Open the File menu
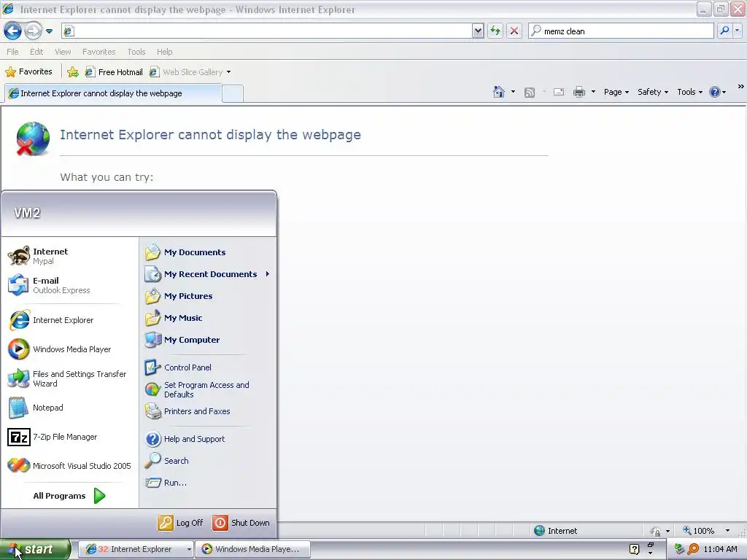The height and width of the screenshot is (560, 747). pos(12,52)
